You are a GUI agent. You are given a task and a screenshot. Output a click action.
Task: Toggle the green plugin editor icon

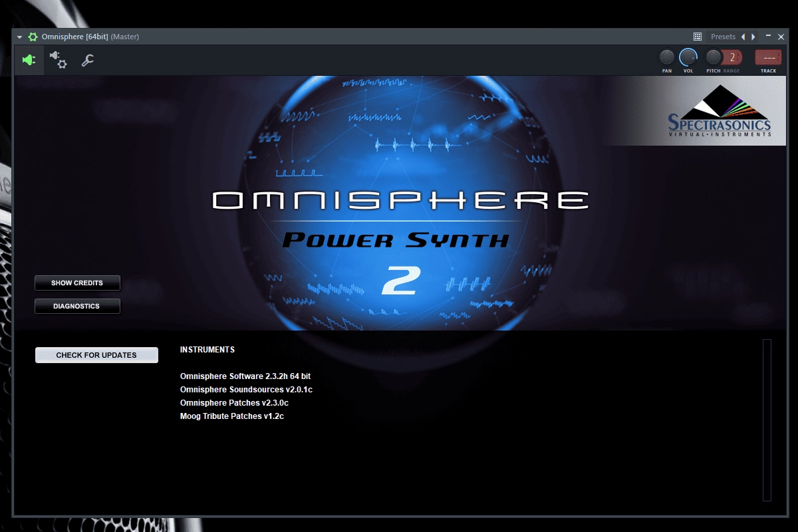[x=29, y=61]
